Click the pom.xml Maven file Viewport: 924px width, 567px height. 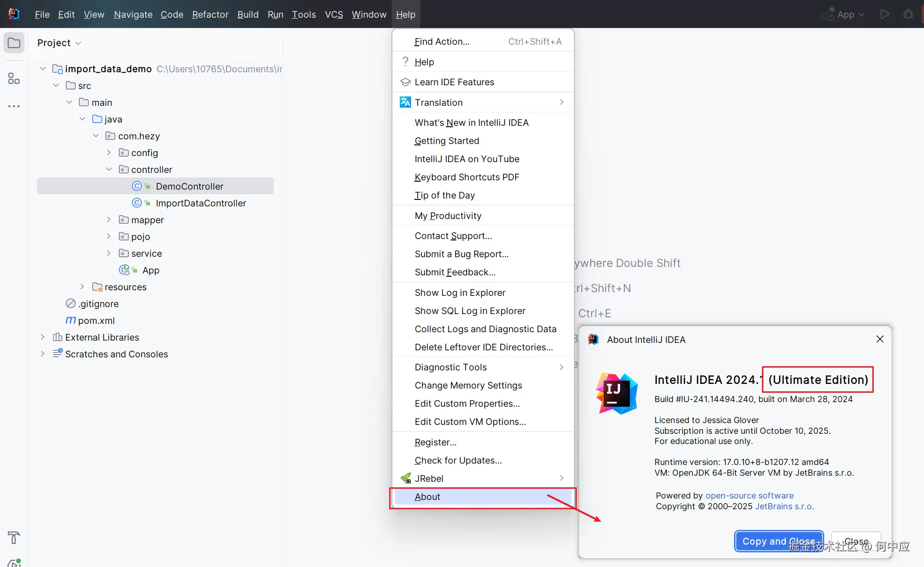pos(96,321)
